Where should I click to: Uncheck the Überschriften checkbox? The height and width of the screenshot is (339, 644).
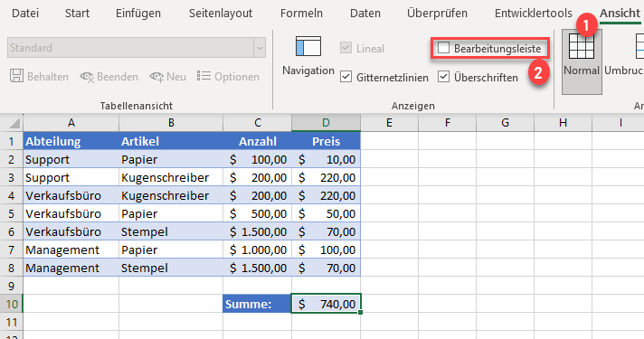(443, 77)
